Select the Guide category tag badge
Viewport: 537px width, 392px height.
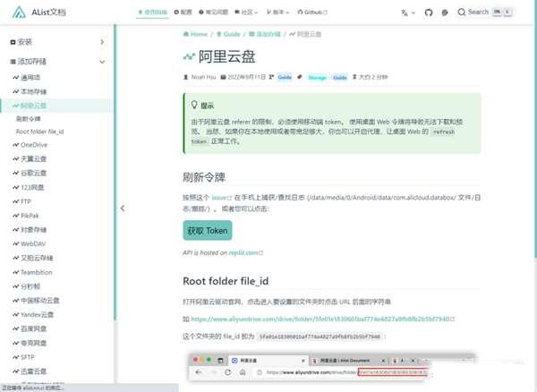point(285,78)
